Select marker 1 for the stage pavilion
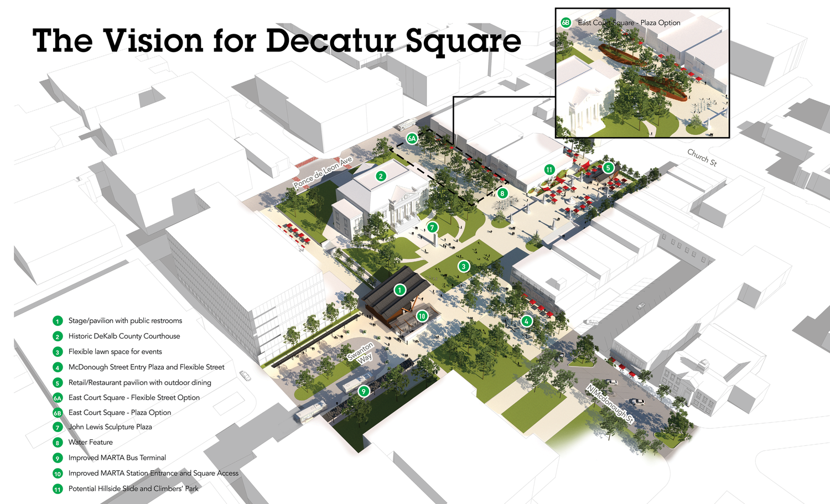The width and height of the screenshot is (830, 504). [401, 289]
